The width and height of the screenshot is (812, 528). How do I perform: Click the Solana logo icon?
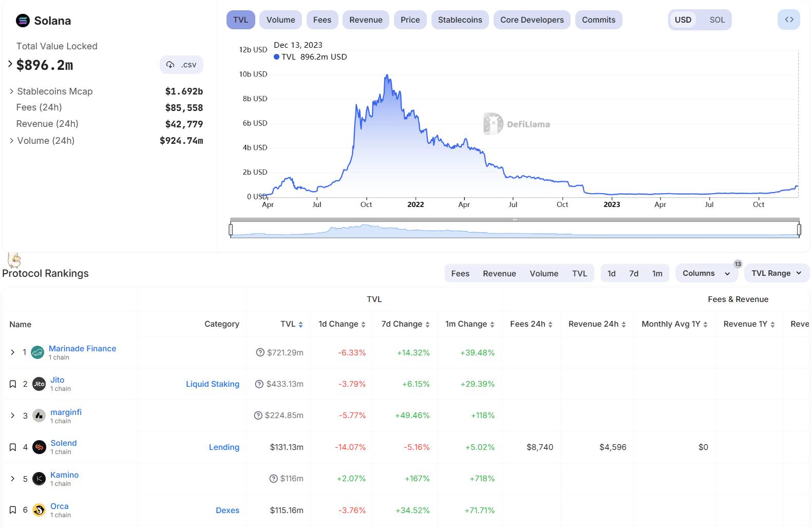[x=23, y=21]
